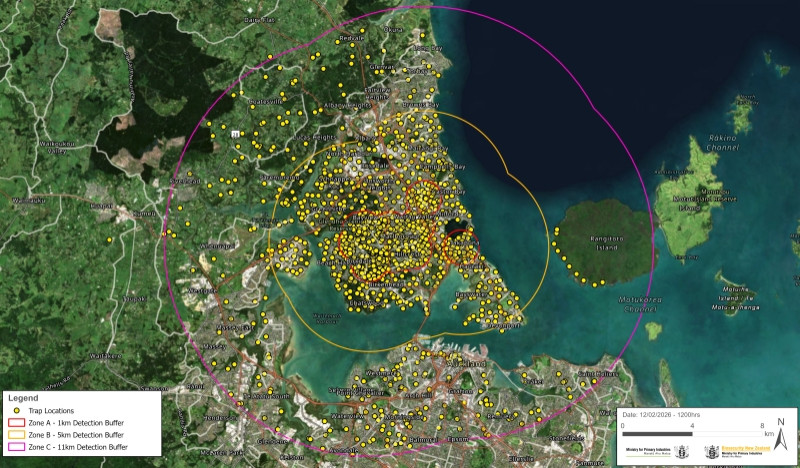Select the orange Zone B legend swatch
800x468 pixels.
(16, 435)
